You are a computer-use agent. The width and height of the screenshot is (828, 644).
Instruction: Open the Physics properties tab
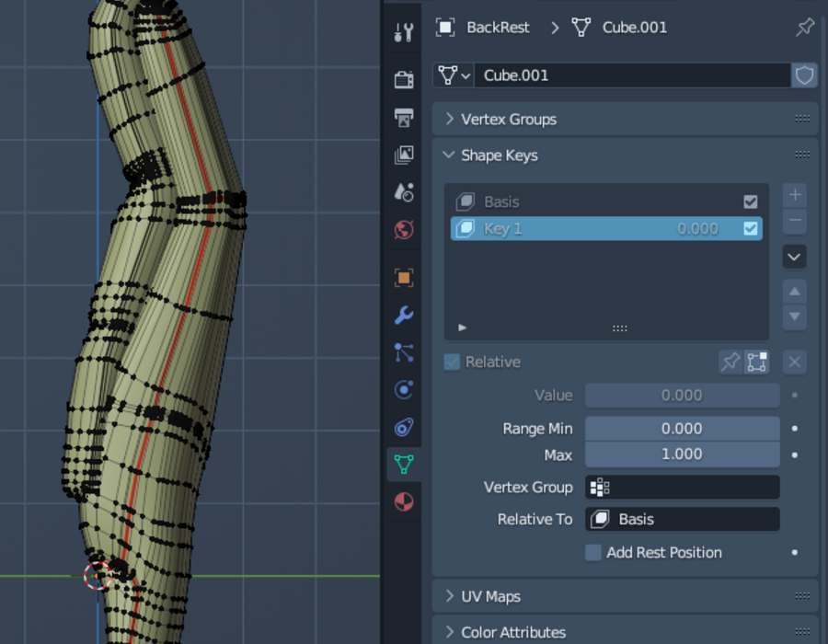point(404,390)
